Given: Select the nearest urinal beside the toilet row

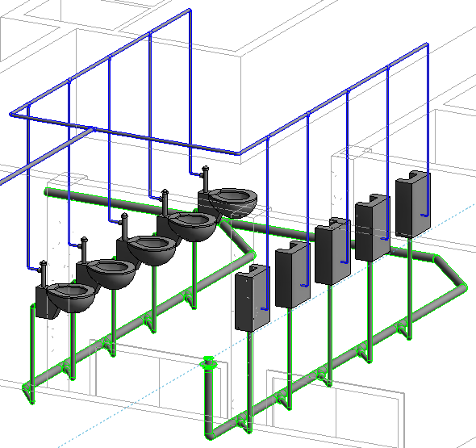Looking at the screenshot, I should click(253, 298).
